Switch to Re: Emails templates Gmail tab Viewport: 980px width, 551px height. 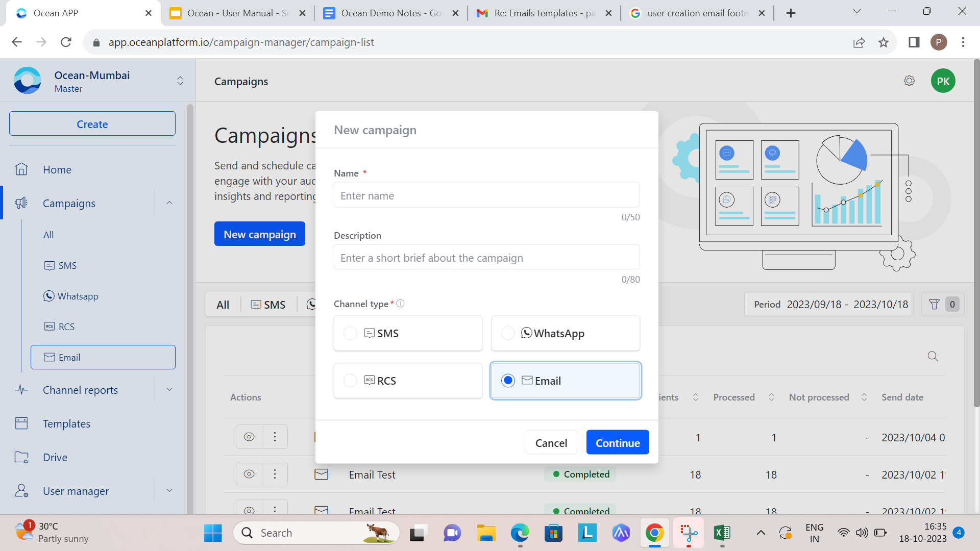click(x=544, y=13)
